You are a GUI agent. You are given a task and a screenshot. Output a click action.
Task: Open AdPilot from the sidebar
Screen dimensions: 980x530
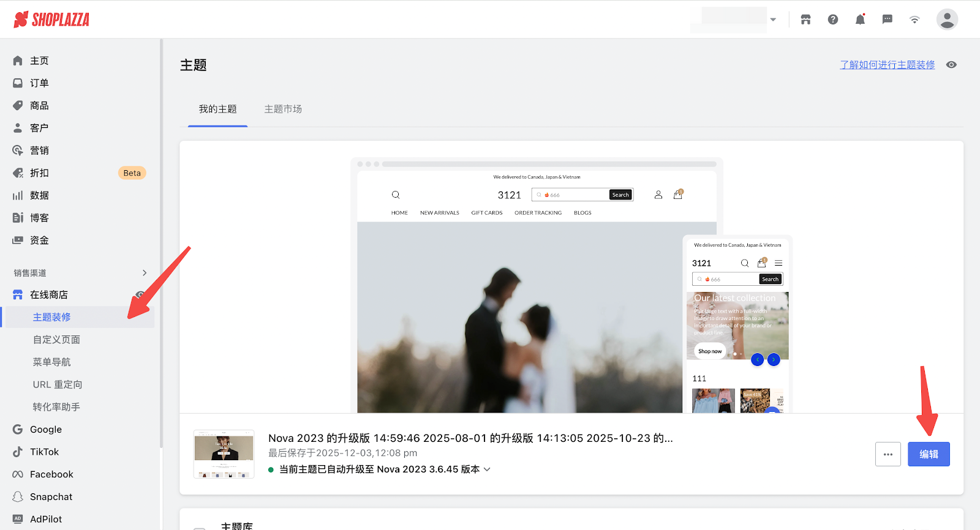(x=46, y=519)
